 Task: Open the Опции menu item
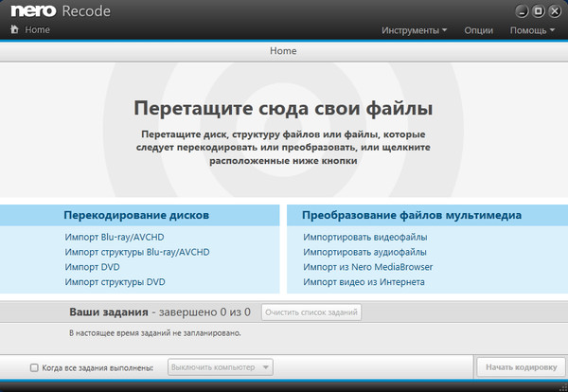pos(479,30)
